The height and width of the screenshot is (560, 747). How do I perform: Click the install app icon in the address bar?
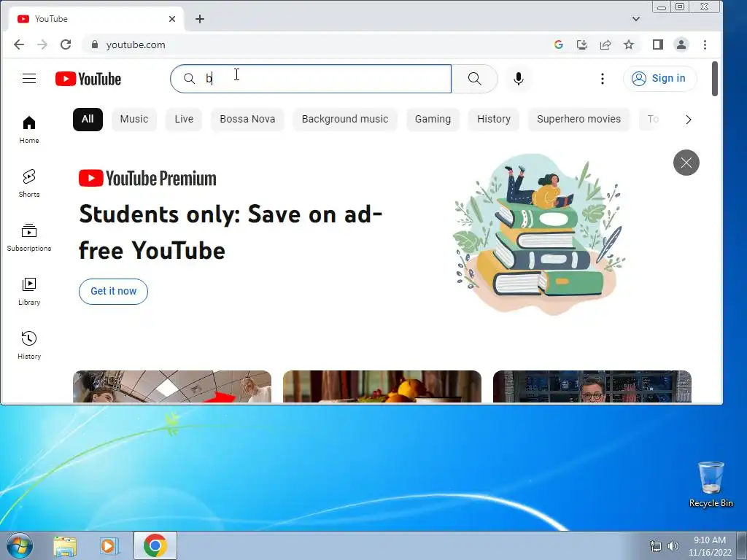tap(581, 44)
